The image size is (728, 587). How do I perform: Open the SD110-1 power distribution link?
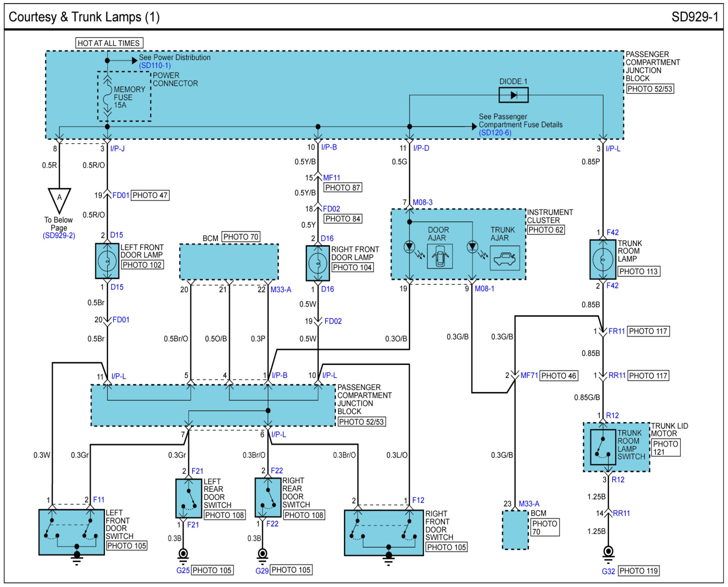(155, 66)
